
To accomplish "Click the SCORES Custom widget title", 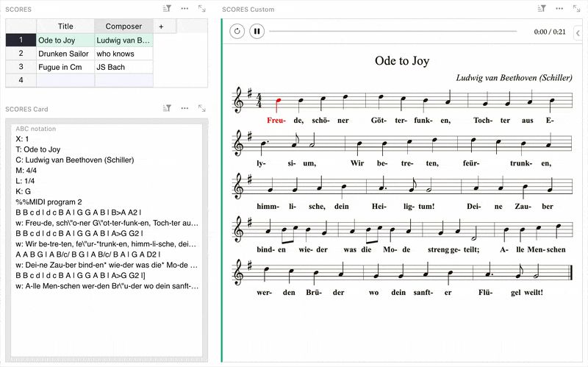I will [x=248, y=10].
